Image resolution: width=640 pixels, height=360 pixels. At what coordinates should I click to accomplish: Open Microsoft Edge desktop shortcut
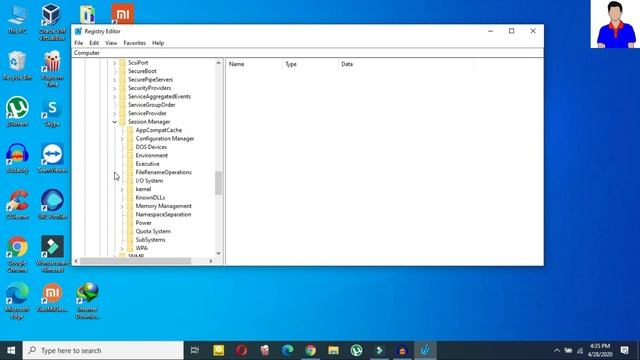pyautogui.click(x=17, y=301)
